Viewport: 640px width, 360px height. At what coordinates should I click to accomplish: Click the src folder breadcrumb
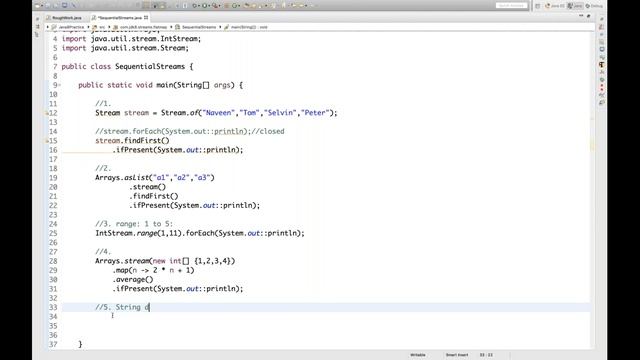[x=99, y=27]
